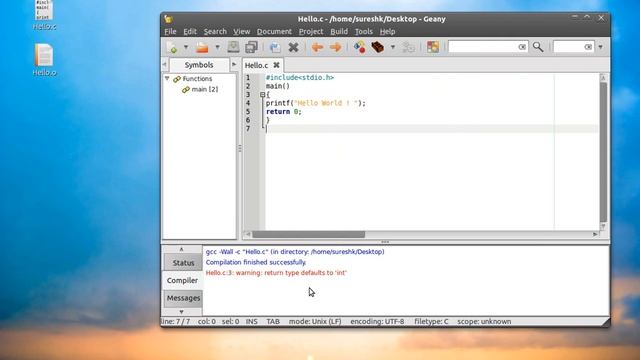Compile the file with shapes icon
The height and width of the screenshot is (360, 640).
360,47
